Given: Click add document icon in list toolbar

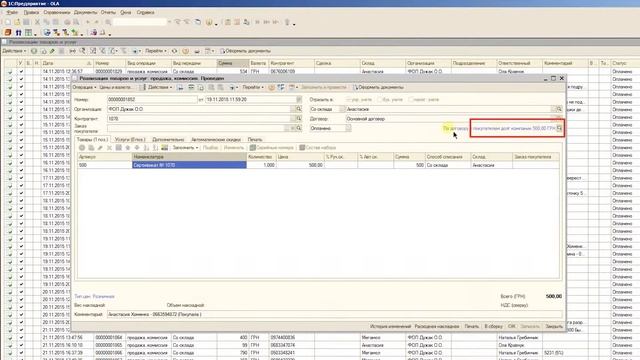Looking at the screenshot, I should (34, 51).
